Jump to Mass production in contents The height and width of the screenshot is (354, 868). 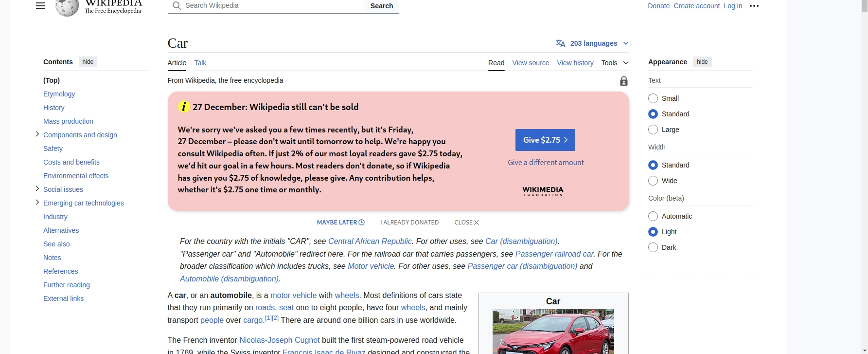[68, 121]
